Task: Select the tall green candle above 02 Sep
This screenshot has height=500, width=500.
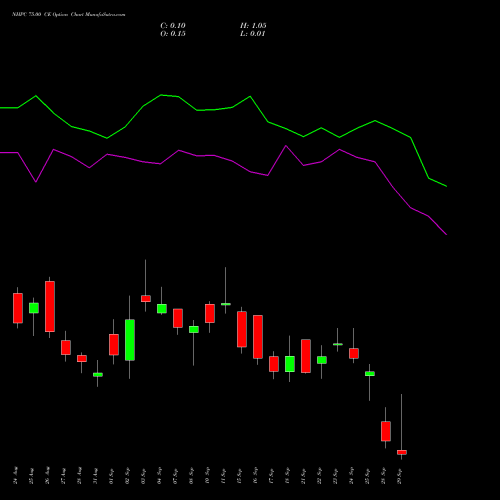Action: (x=130, y=340)
